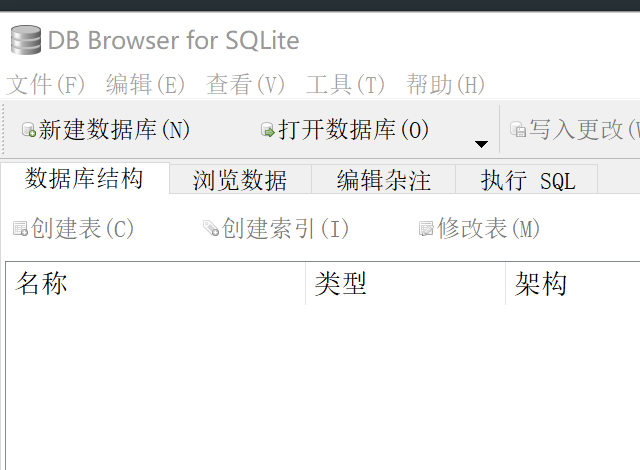Click the 打开数据库 (Open Database) icon
640x470 pixels.
click(x=267, y=130)
